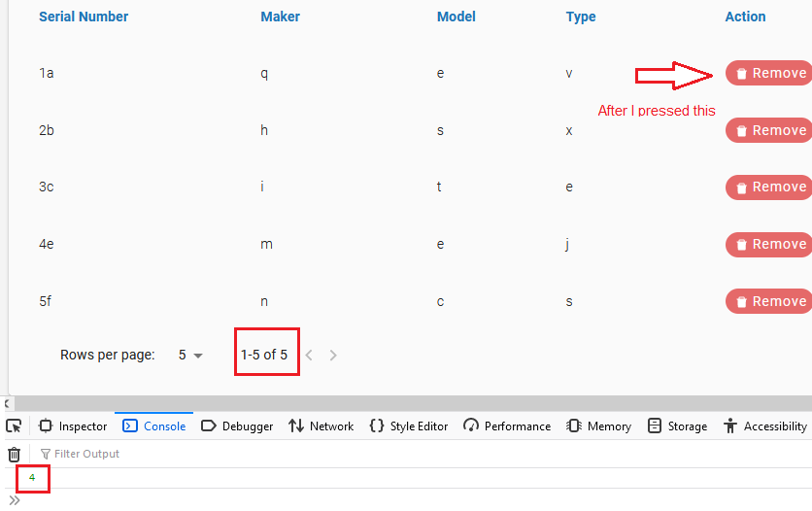The height and width of the screenshot is (511, 812).
Task: Click the Action column header
Action: [745, 17]
